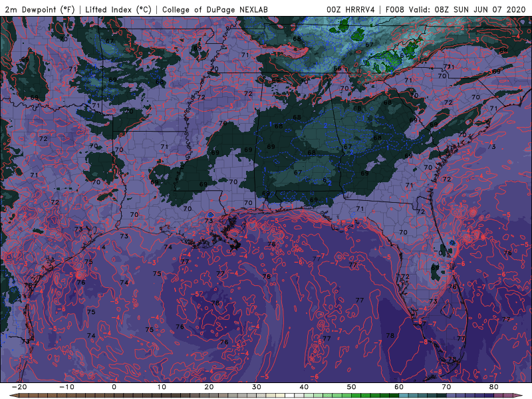The width and height of the screenshot is (532, 399).
Task: Click the 'F008' forecast hour label
Action: [395, 9]
